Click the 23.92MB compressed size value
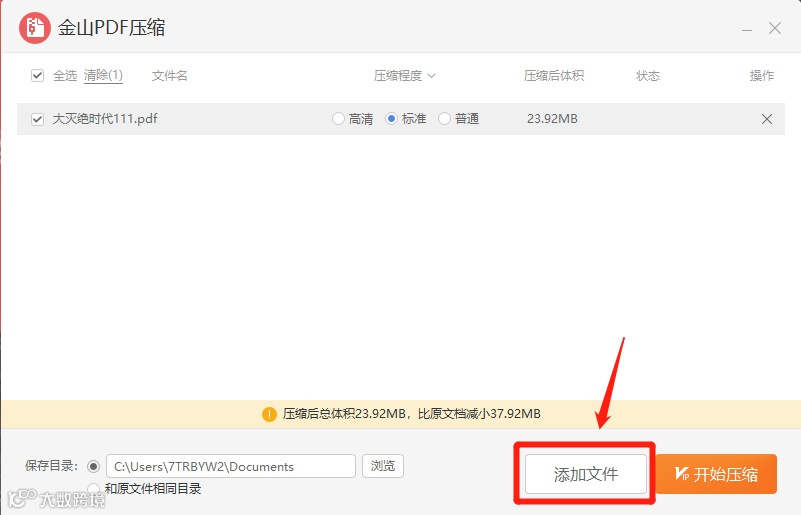Viewport: 801px width, 515px height. point(552,119)
